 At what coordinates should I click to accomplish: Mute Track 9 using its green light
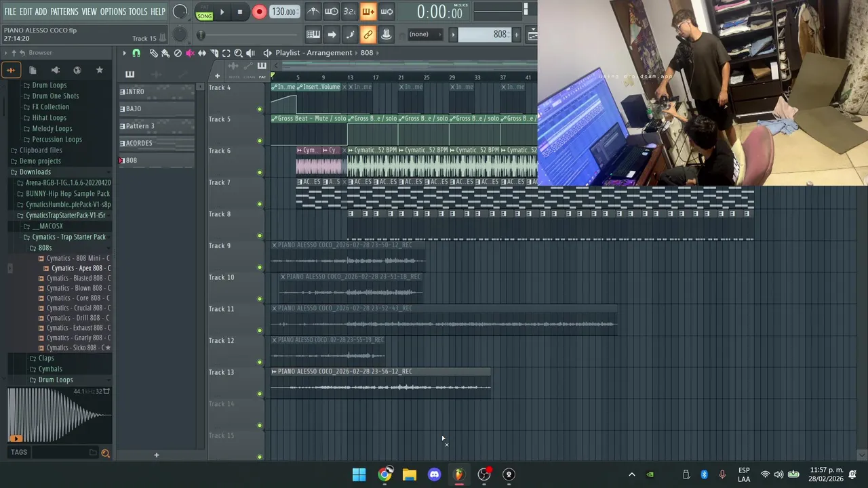pyautogui.click(x=260, y=267)
